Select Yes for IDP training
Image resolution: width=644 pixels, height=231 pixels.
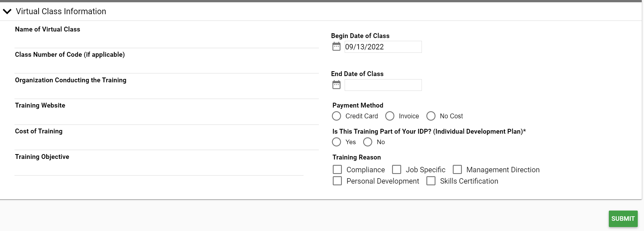coord(336,142)
